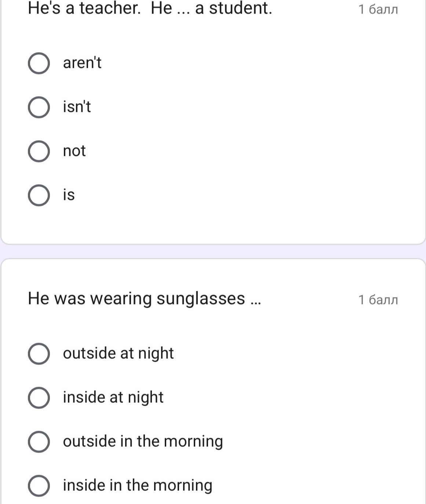The width and height of the screenshot is (426, 504).
Task: Select the "outside at night" radio circle
Action: click(39, 354)
